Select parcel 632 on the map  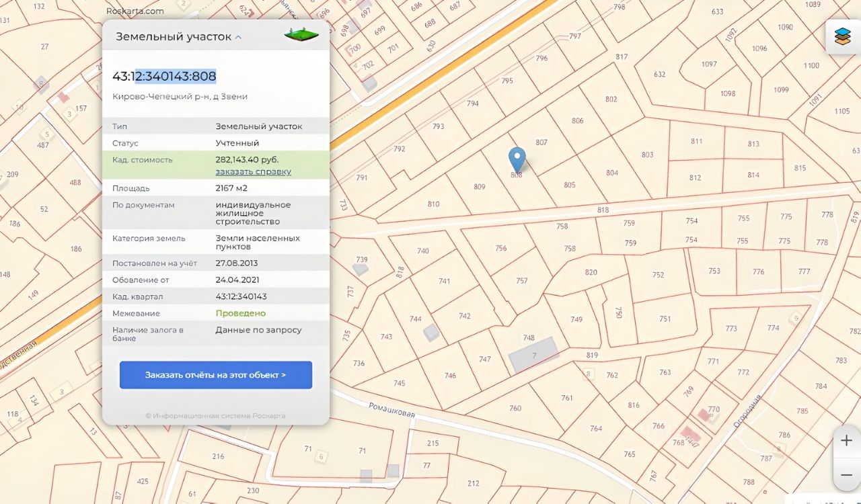click(x=659, y=75)
